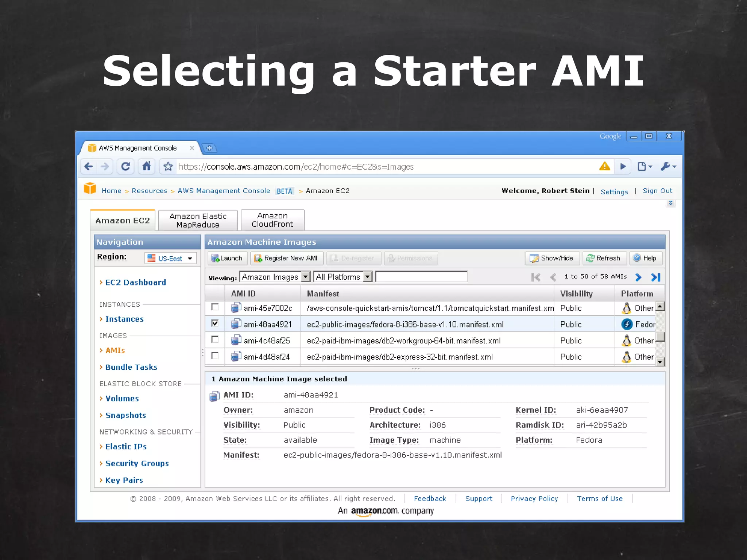The height and width of the screenshot is (560, 747).
Task: Collapse the header with double-chevron icon
Action: pyautogui.click(x=670, y=203)
